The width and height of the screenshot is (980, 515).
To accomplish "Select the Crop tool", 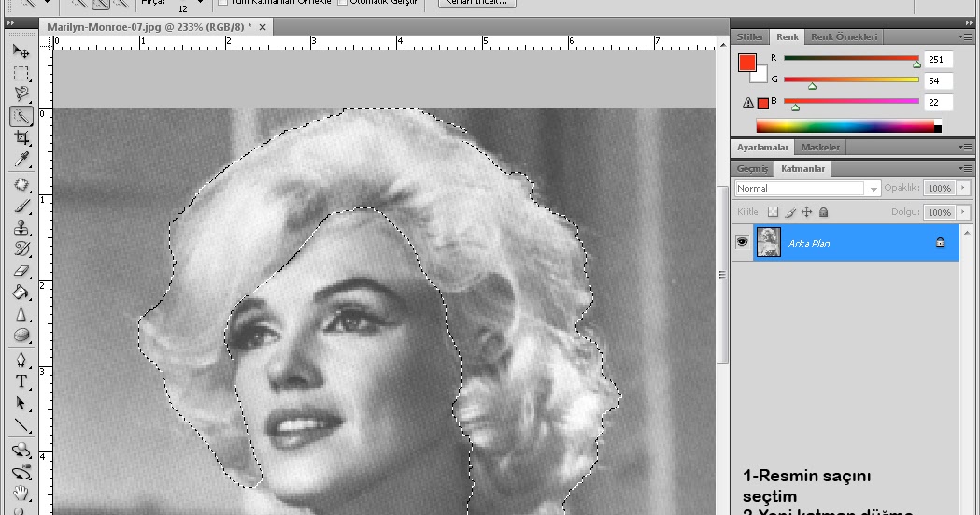I will 21,138.
